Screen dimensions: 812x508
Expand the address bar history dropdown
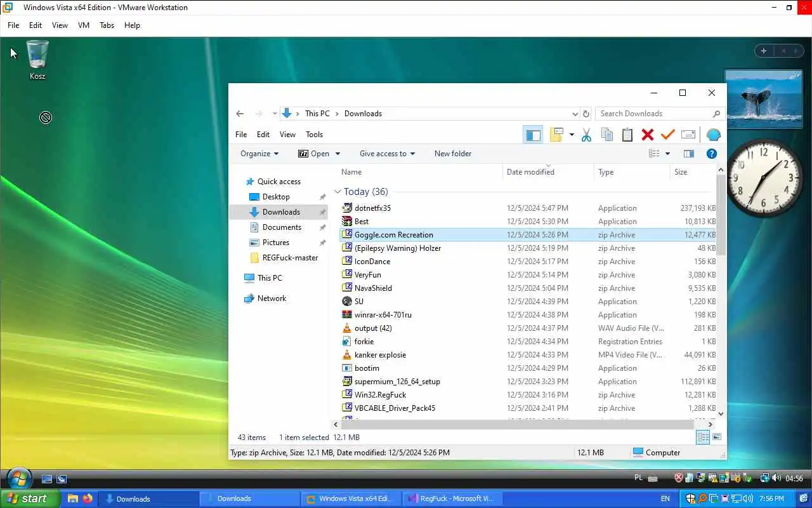click(575, 114)
